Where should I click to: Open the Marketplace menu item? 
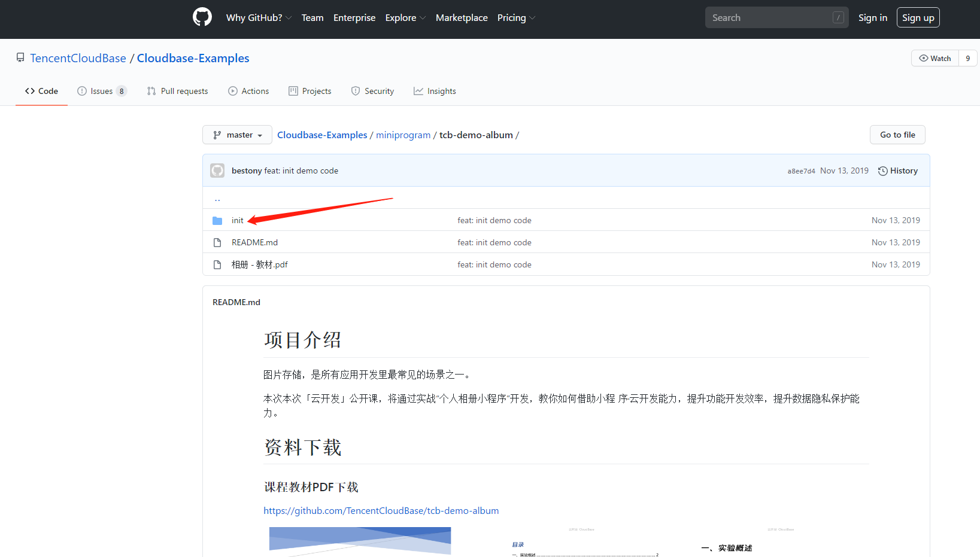pos(462,18)
